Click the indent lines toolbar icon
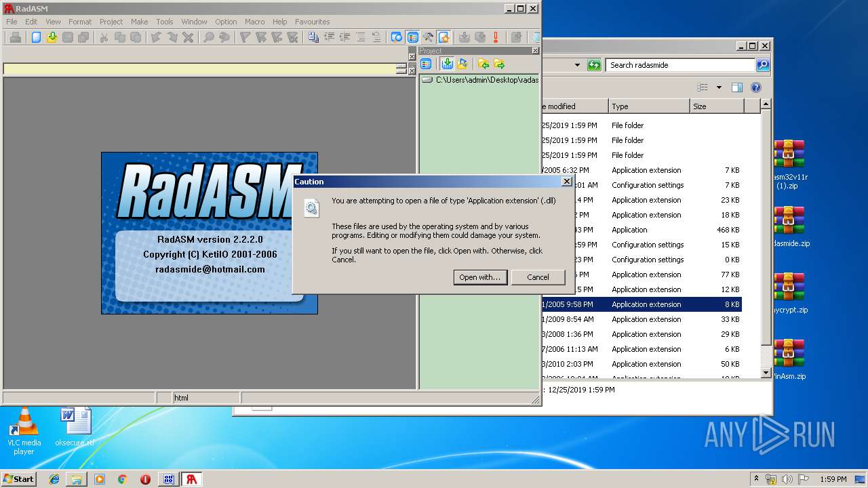Viewport: 868px width, 488px height. (x=329, y=37)
